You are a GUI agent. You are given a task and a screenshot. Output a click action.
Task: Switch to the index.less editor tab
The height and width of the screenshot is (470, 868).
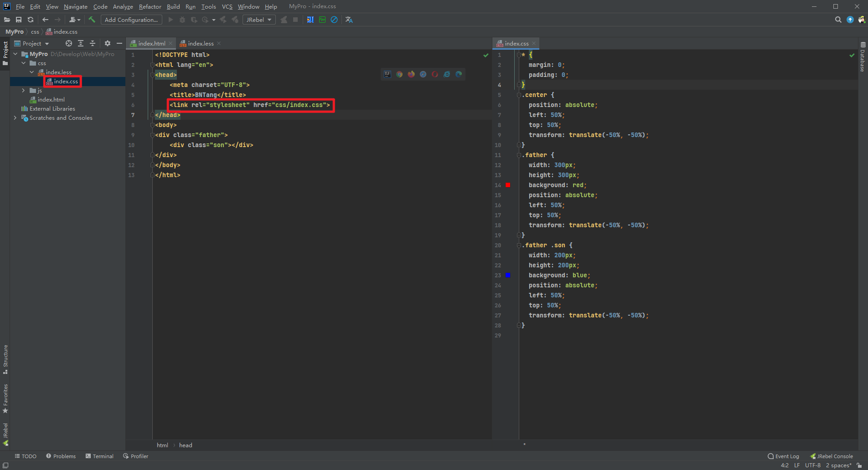[201, 43]
